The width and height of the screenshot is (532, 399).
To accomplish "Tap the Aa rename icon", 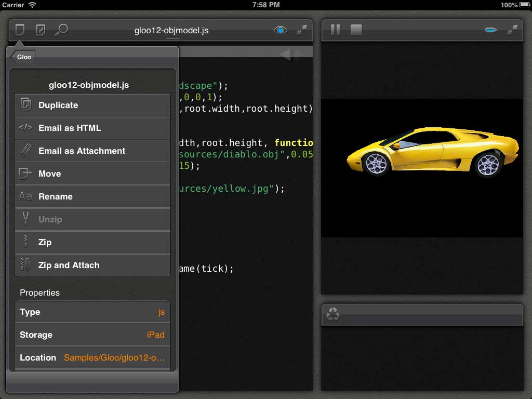I will pyautogui.click(x=25, y=196).
